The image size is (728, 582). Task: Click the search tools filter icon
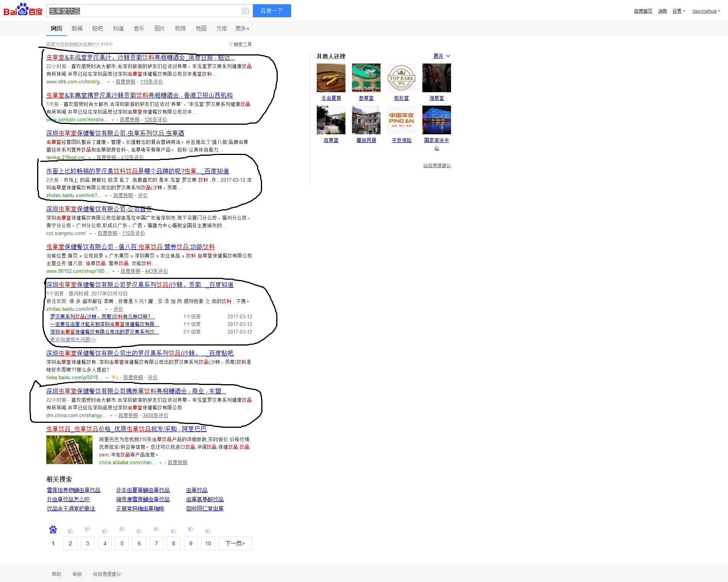(x=231, y=44)
